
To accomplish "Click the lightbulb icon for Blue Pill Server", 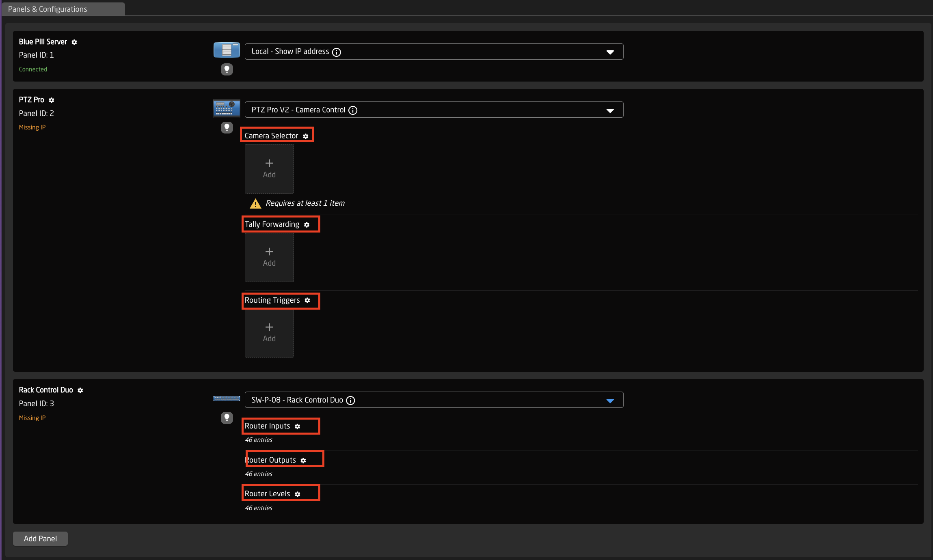I will point(227,69).
